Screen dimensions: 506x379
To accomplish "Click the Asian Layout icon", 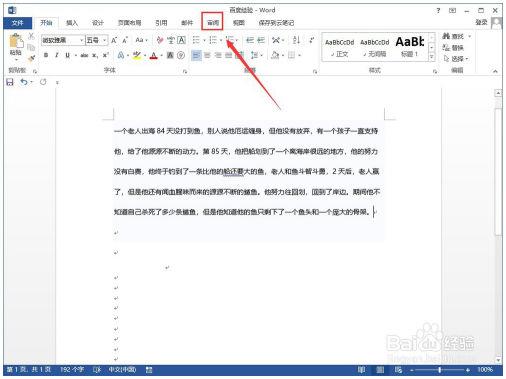I will pos(276,40).
